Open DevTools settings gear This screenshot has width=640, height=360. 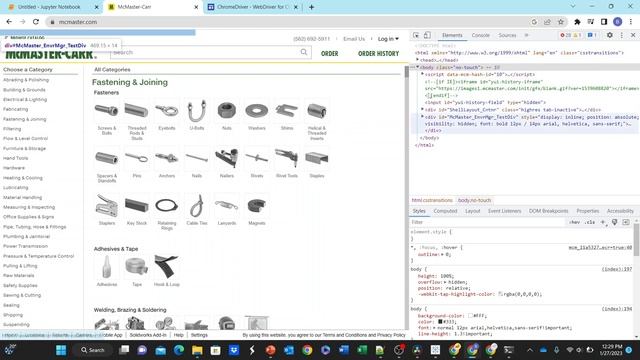(x=609, y=36)
